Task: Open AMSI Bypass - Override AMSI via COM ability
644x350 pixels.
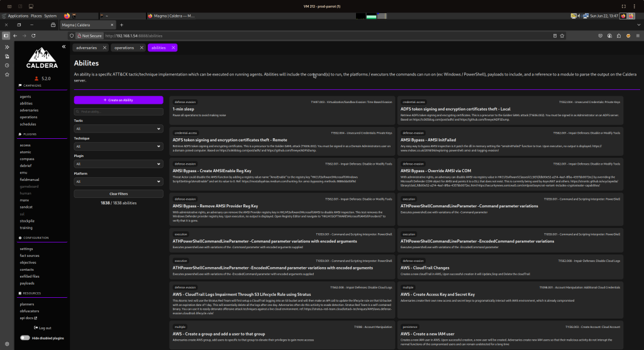Action: (x=510, y=175)
